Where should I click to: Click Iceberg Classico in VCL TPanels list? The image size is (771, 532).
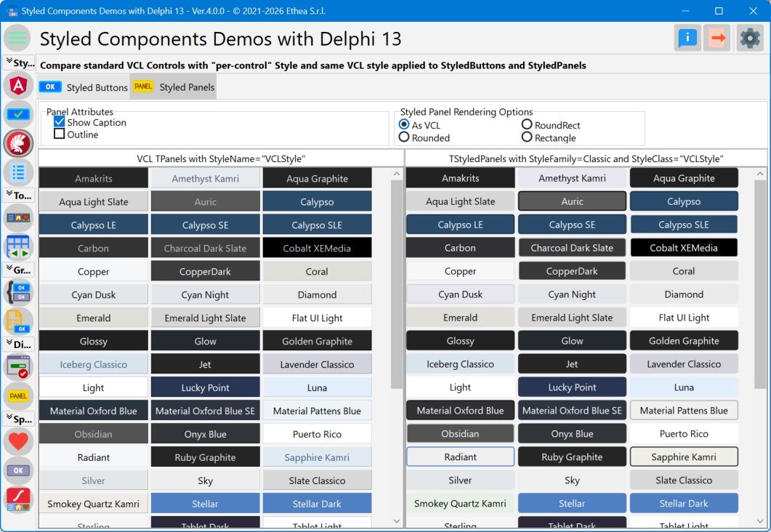[x=94, y=364]
